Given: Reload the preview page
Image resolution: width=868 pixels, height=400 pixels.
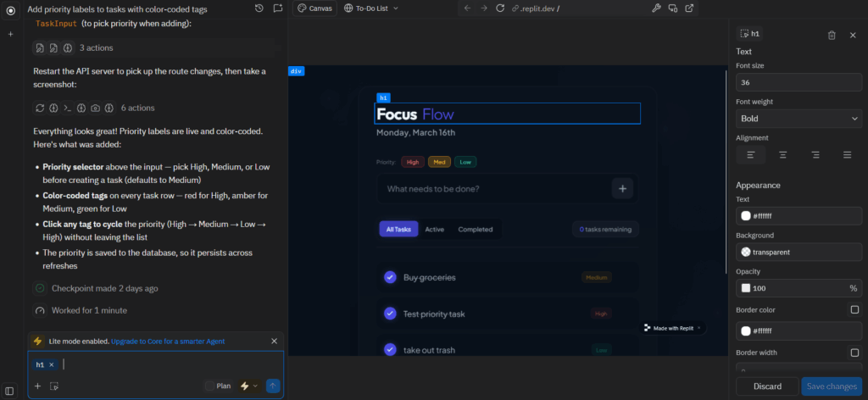Looking at the screenshot, I should [x=500, y=8].
